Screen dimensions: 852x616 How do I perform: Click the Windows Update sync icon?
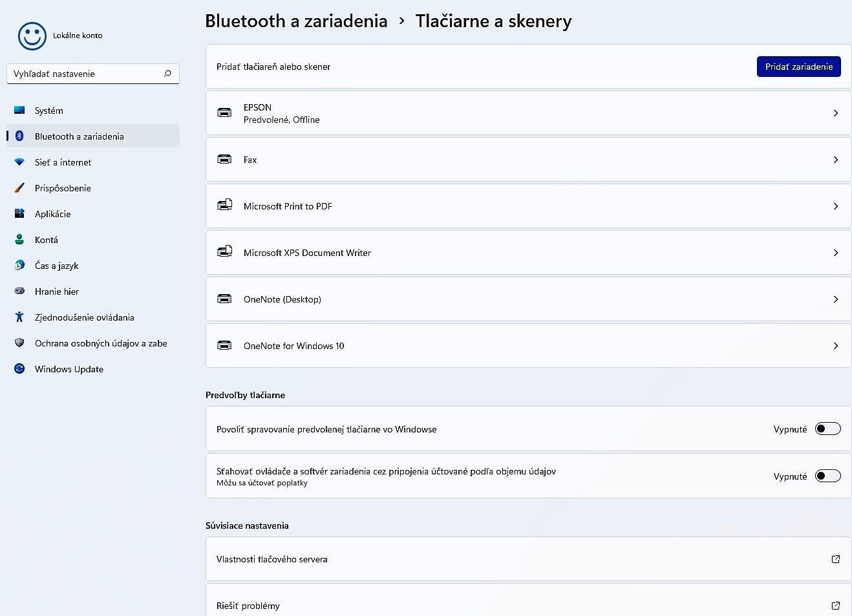(x=19, y=369)
